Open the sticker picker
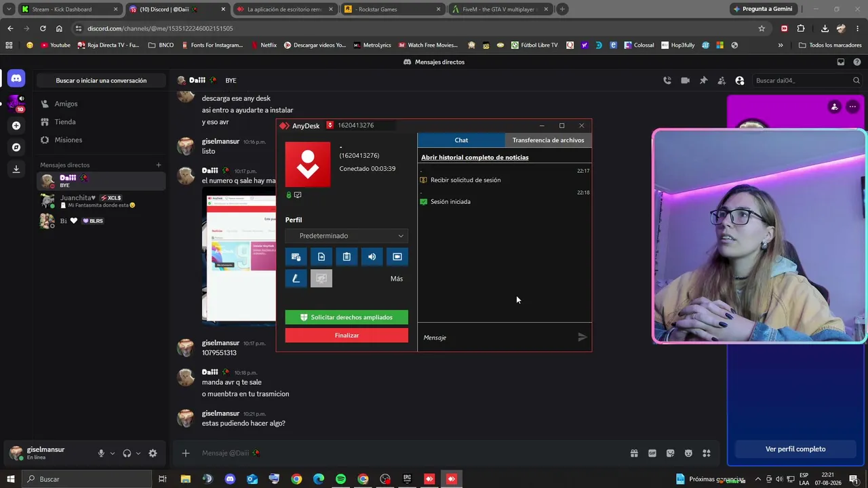The height and width of the screenshot is (488, 868). 670,453
